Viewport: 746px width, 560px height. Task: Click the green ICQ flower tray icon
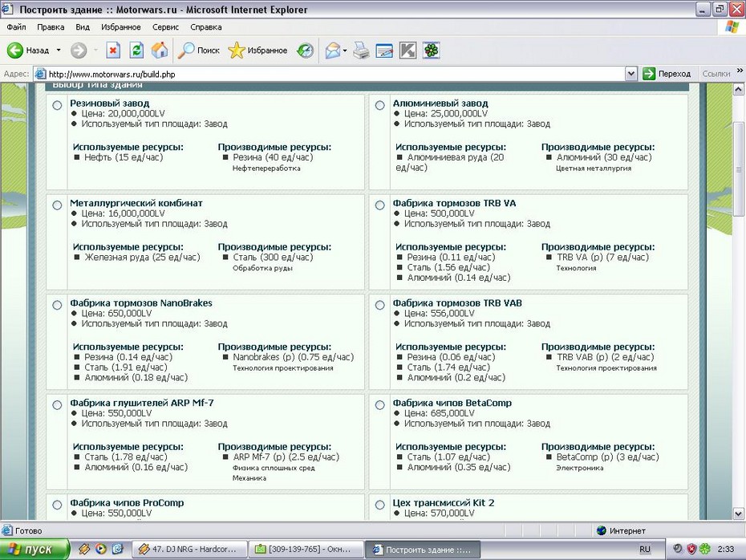tap(705, 549)
